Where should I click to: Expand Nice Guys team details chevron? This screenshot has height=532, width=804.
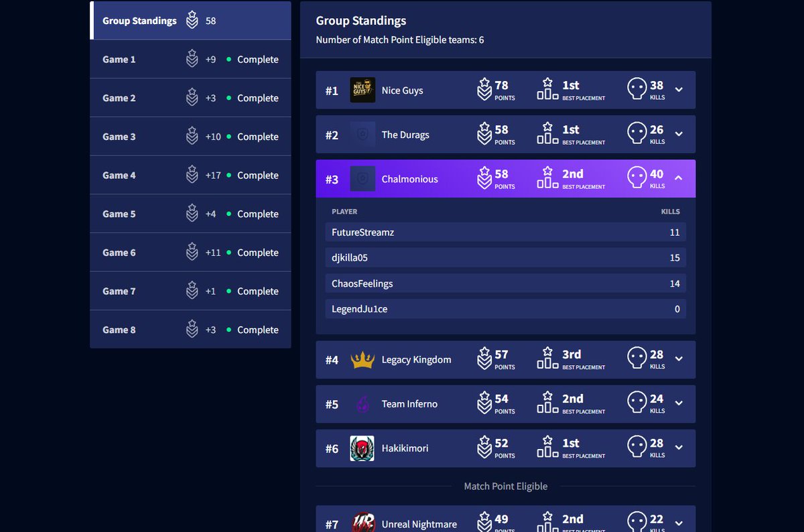[679, 90]
